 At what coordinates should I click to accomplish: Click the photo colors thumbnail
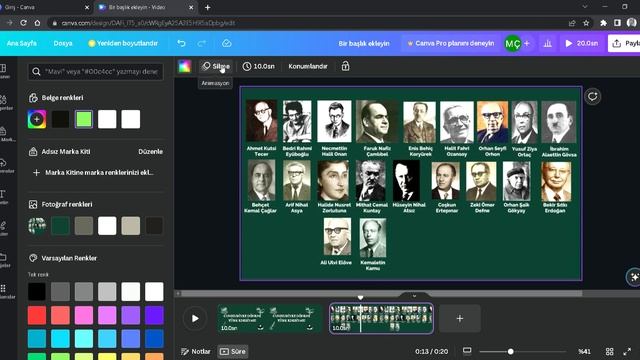pos(37,226)
